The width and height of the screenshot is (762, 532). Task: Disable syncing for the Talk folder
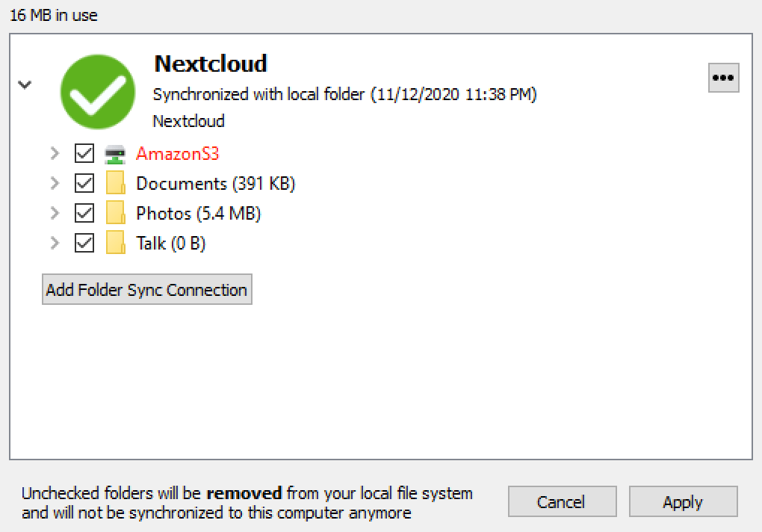point(84,242)
